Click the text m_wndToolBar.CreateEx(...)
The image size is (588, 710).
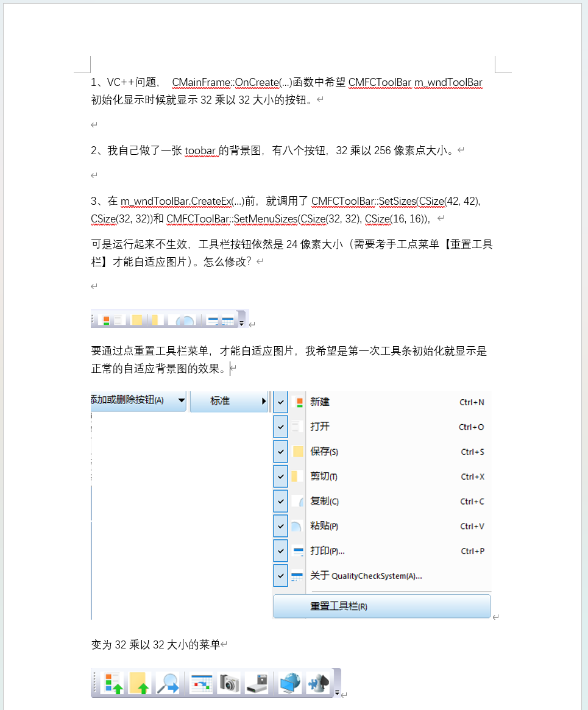182,201
